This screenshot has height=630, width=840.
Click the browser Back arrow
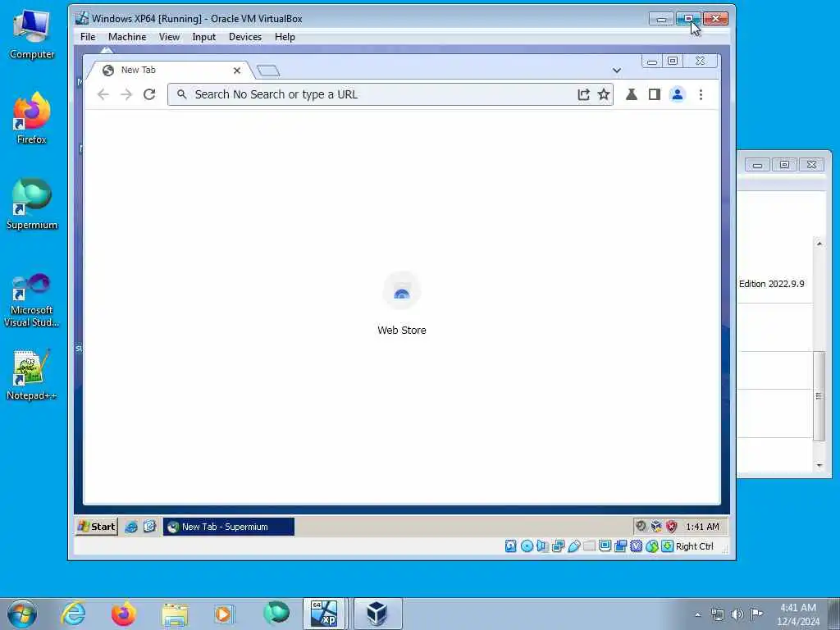coord(103,95)
